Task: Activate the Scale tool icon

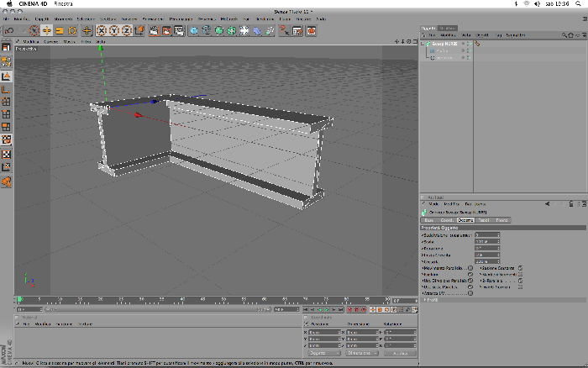Action: [60, 30]
